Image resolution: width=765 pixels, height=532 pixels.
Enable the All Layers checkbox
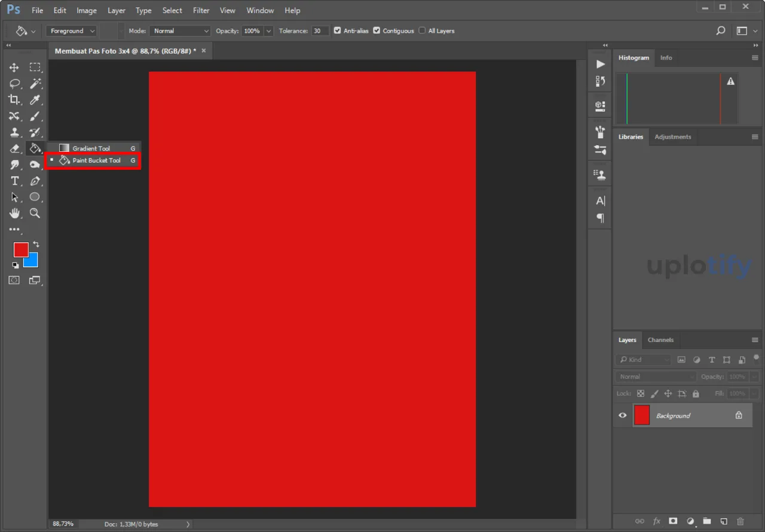tap(423, 30)
